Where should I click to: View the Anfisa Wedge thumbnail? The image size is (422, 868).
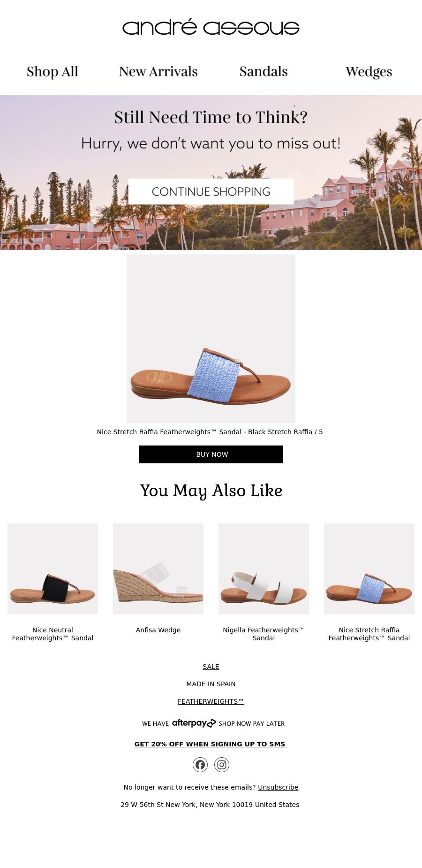[x=158, y=568]
